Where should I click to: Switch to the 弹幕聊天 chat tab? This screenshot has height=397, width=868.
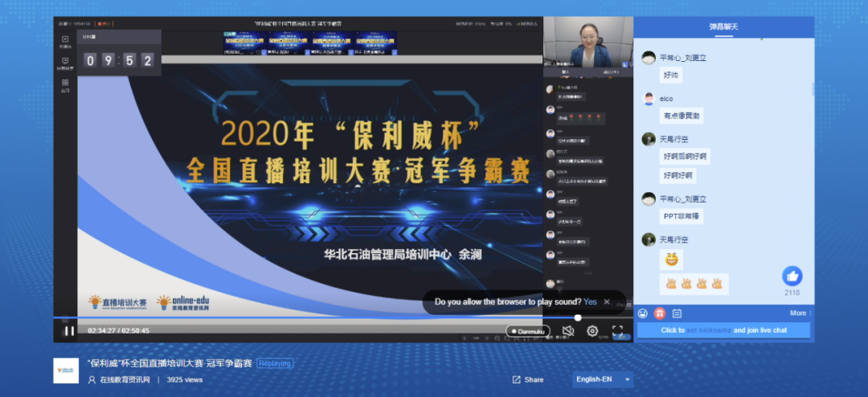723,27
